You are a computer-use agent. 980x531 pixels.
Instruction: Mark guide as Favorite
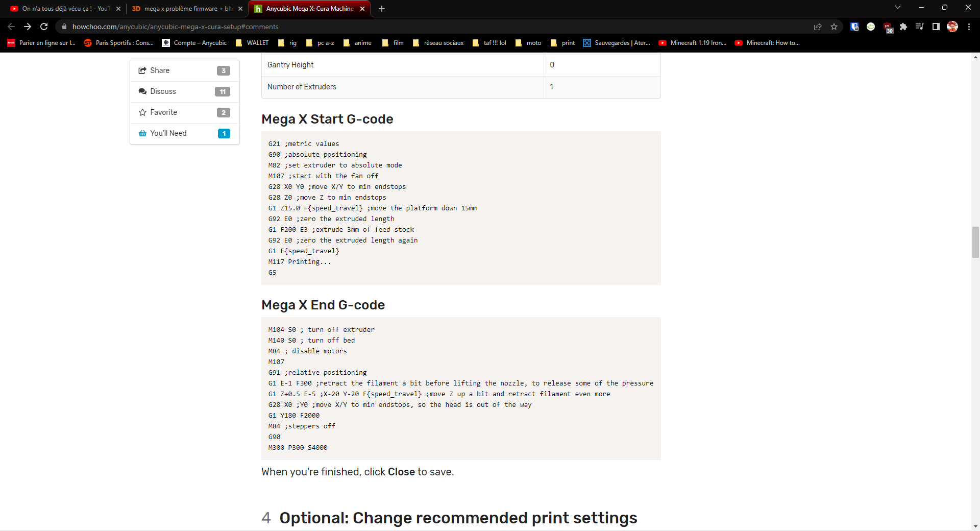(x=184, y=112)
